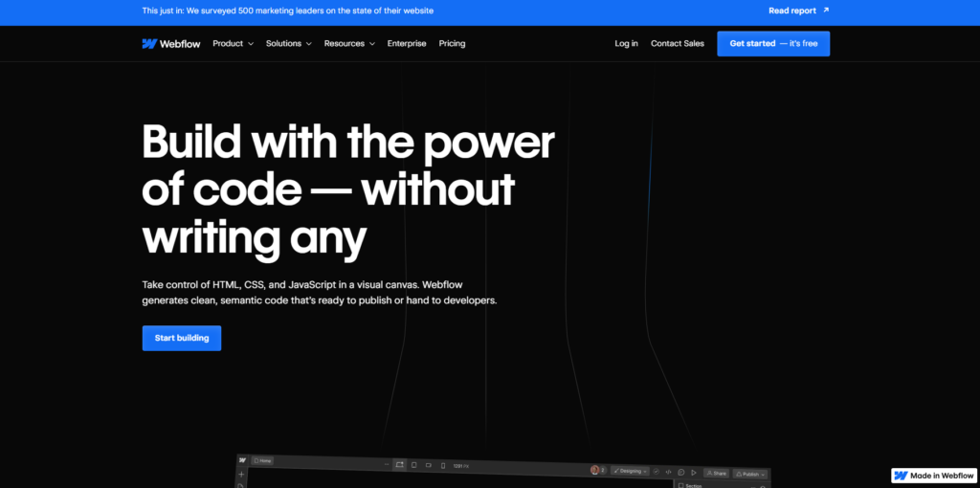980x488 pixels.
Task: Select the mobile portrait breakpoint icon
Action: [443, 465]
